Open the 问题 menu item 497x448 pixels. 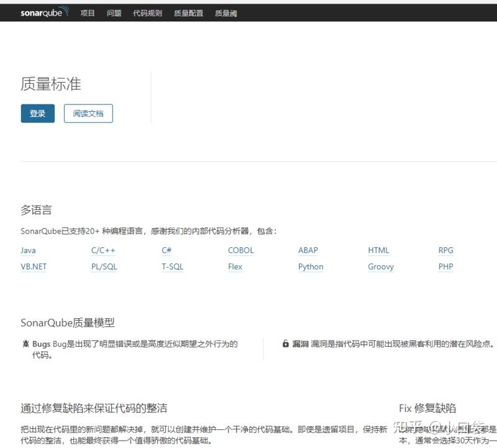pos(114,11)
